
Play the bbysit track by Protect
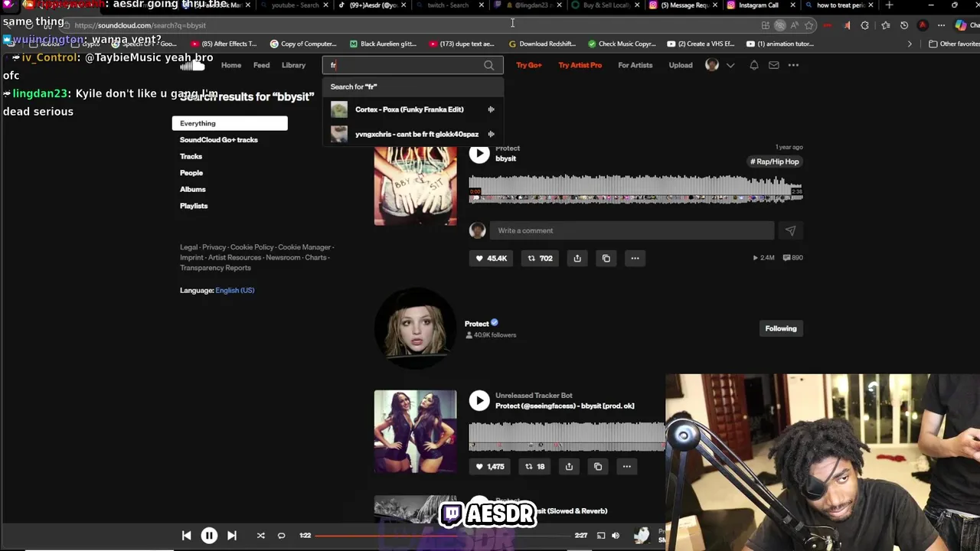(479, 154)
